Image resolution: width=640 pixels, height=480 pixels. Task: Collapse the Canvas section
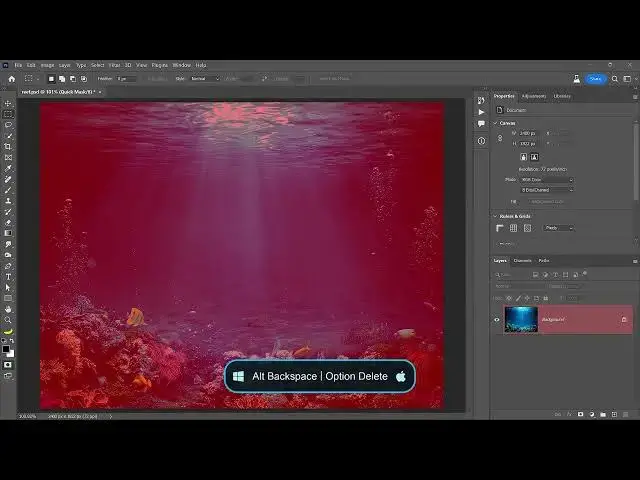pyautogui.click(x=496, y=123)
